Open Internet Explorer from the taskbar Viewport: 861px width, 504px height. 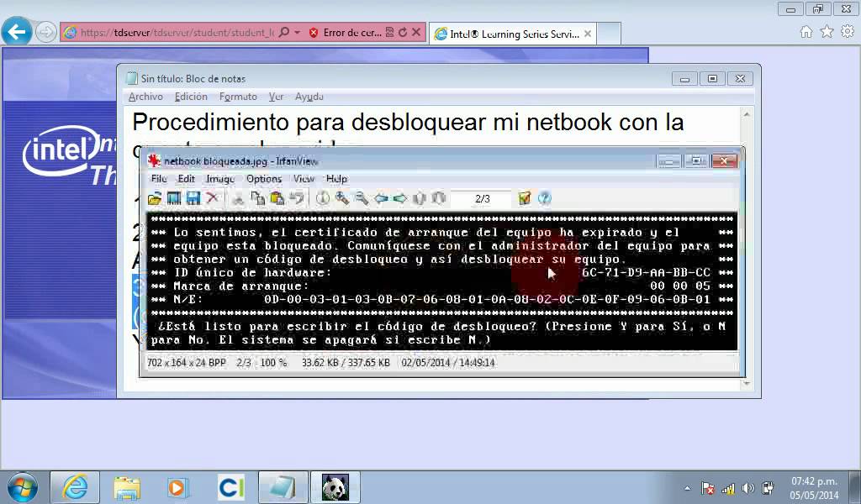[x=75, y=487]
